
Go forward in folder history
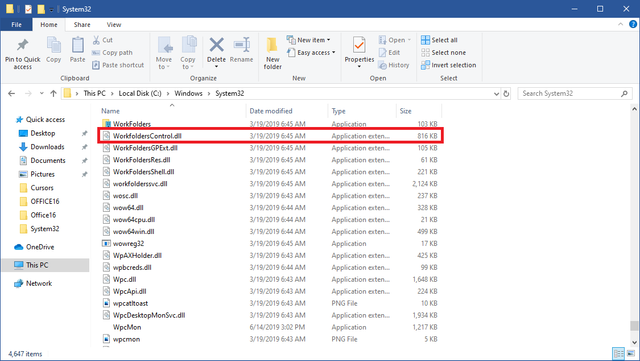click(x=28, y=94)
